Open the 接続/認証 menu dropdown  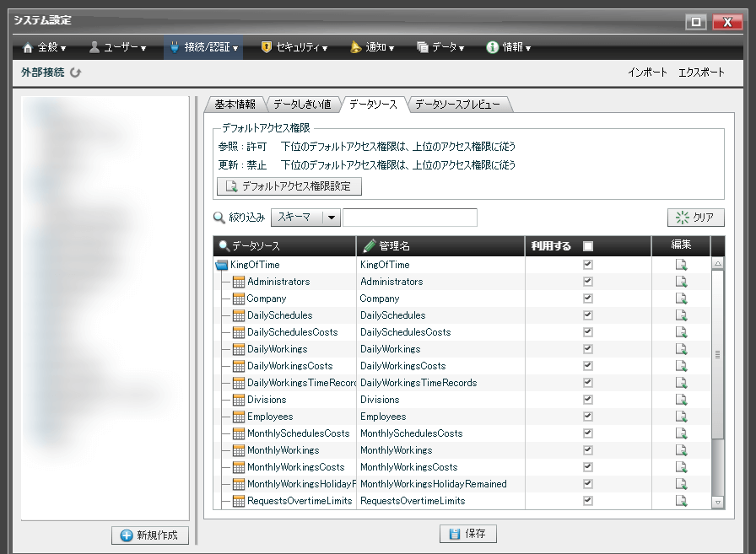point(203,47)
